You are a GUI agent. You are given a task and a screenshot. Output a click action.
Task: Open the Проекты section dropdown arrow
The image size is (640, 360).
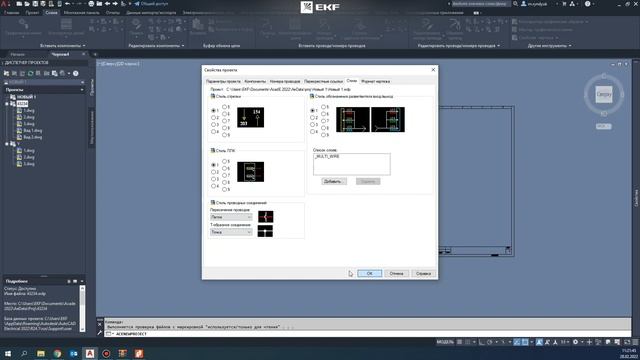(82, 90)
